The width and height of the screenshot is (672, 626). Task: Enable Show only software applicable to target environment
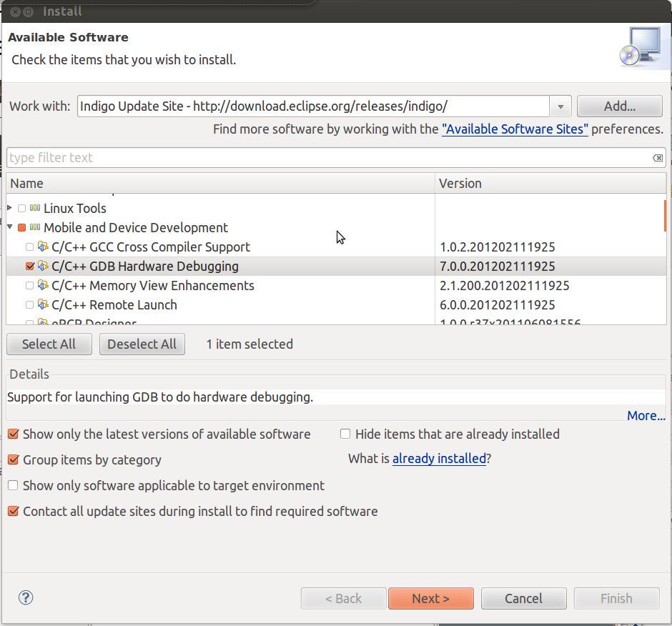14,485
